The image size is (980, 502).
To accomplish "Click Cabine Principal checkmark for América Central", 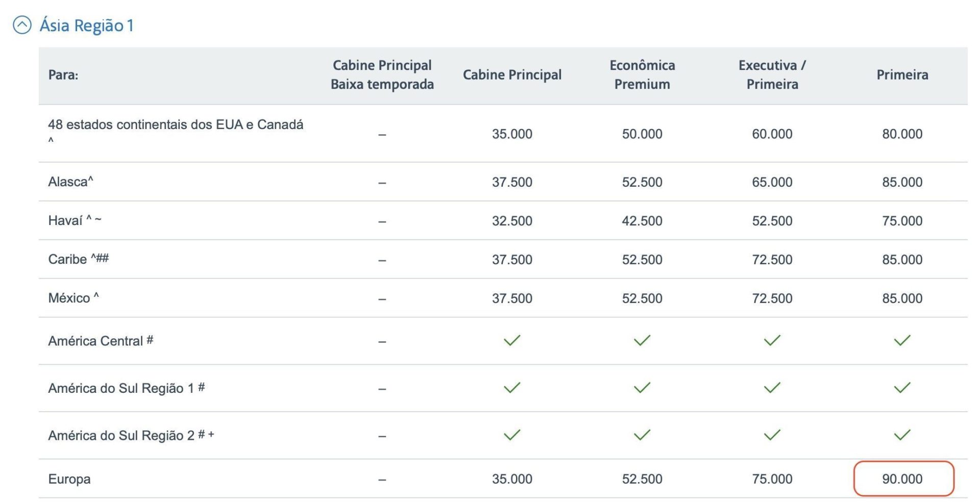I will [512, 340].
